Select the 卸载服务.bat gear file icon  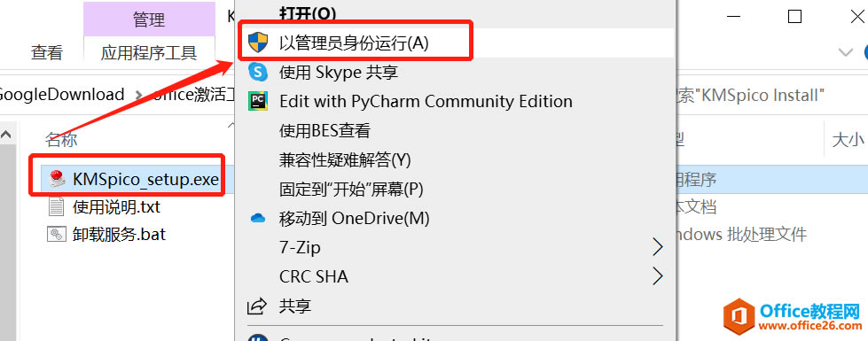(57, 235)
